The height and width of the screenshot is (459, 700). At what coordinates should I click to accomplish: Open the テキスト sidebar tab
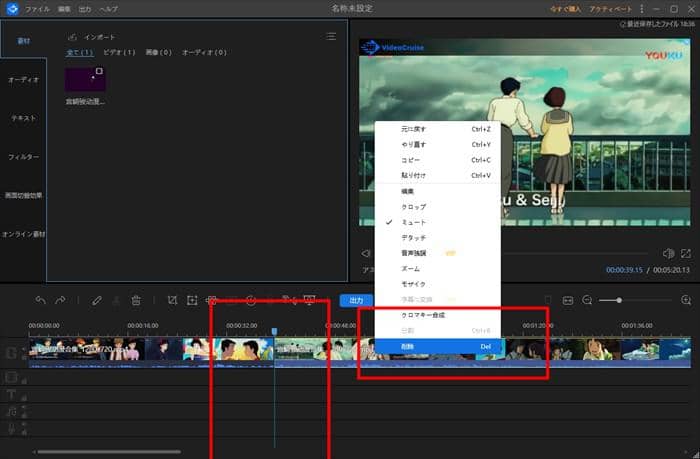click(x=23, y=118)
